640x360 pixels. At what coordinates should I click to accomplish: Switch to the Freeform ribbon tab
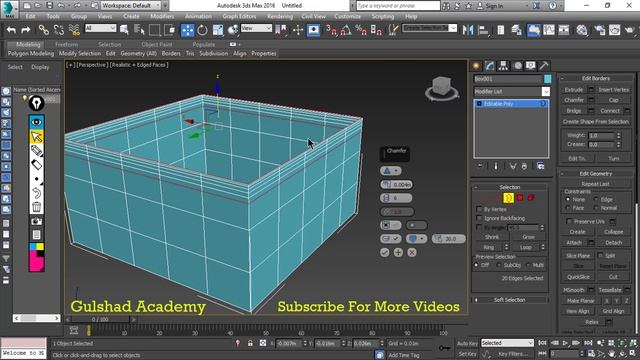click(x=66, y=44)
